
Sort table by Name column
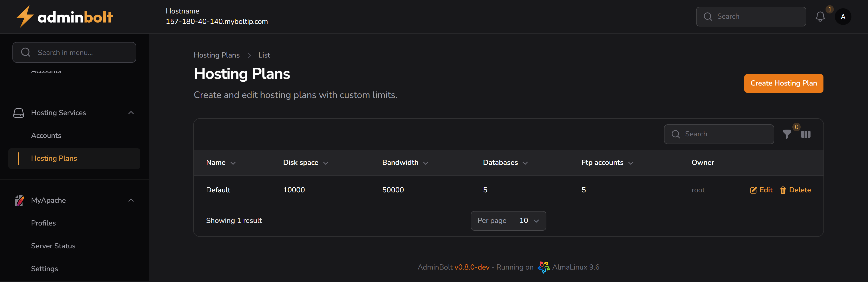tap(220, 163)
